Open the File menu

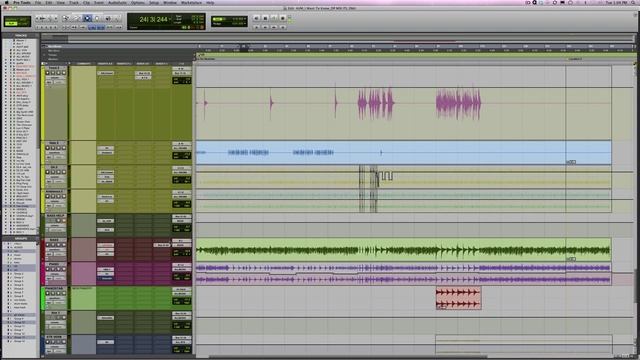point(38,2)
